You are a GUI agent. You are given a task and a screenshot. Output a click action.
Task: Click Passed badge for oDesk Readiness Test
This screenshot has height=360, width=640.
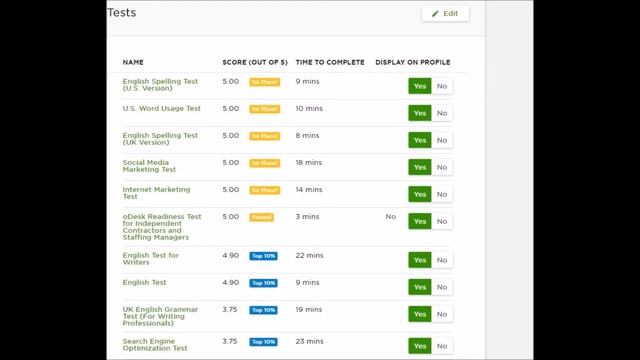click(x=262, y=217)
